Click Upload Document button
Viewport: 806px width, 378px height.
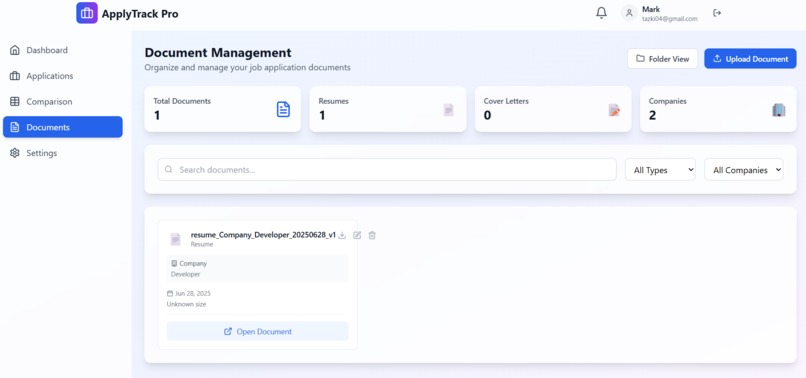pos(750,59)
